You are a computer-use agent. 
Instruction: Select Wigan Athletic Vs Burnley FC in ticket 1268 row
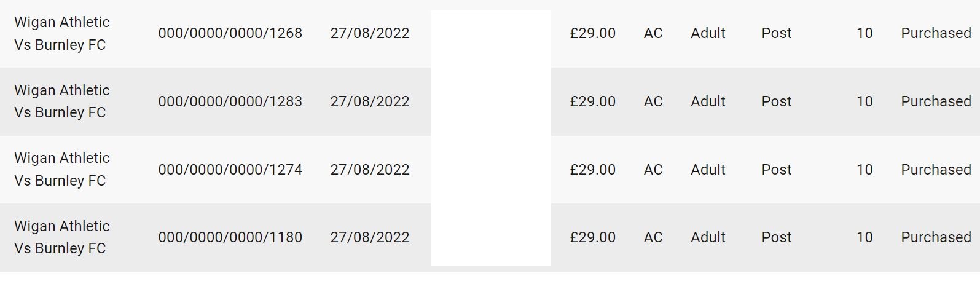pos(61,33)
